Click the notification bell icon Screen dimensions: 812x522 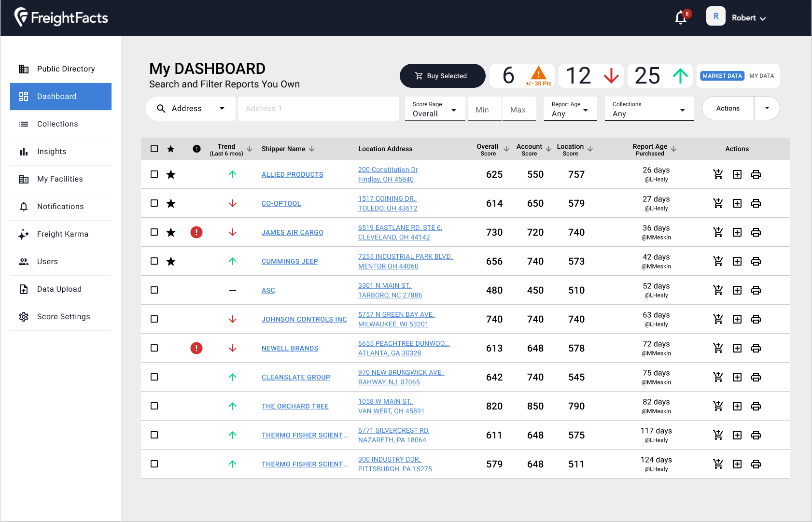point(681,18)
